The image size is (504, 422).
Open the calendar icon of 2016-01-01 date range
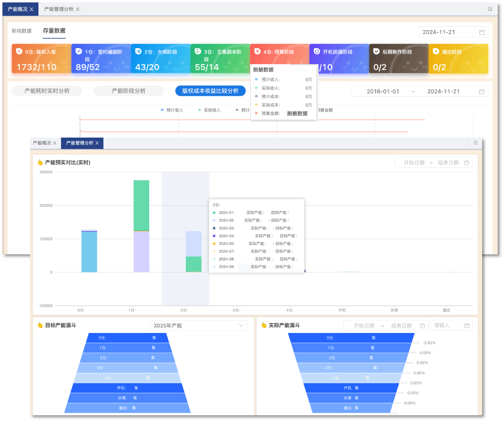(x=482, y=91)
